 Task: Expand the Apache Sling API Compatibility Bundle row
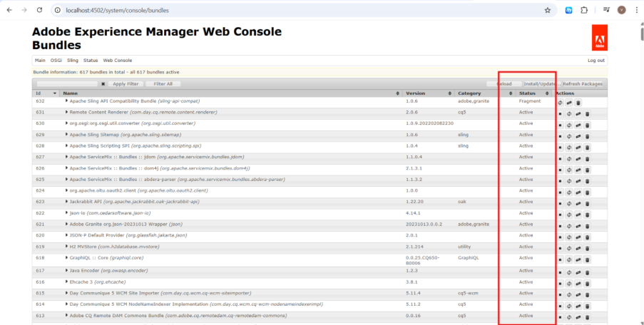[x=66, y=101]
